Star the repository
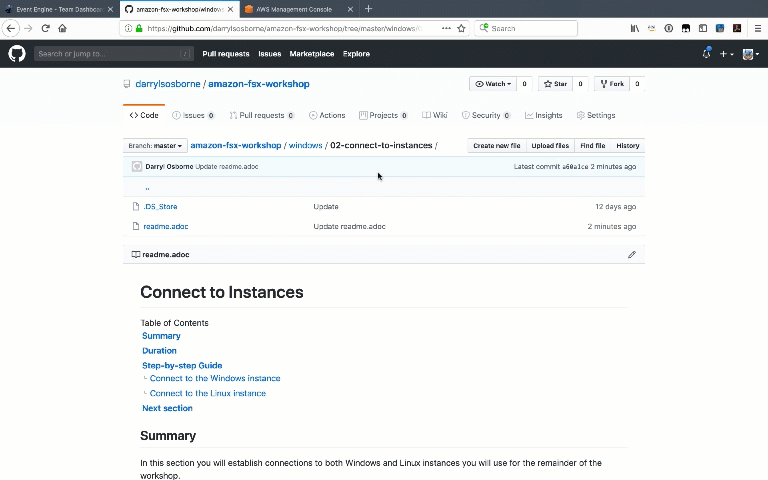Viewport: 768px width, 480px height. [x=555, y=84]
